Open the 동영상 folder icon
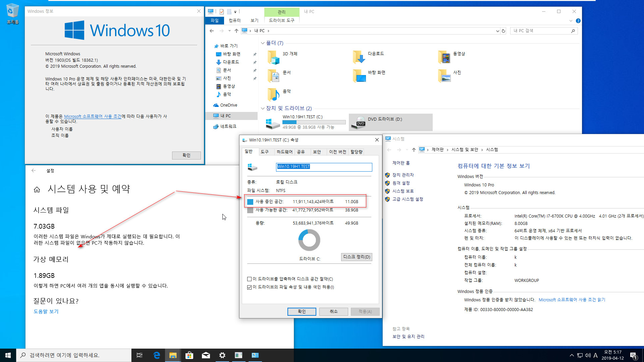The width and height of the screenshot is (644, 362). coord(444,57)
